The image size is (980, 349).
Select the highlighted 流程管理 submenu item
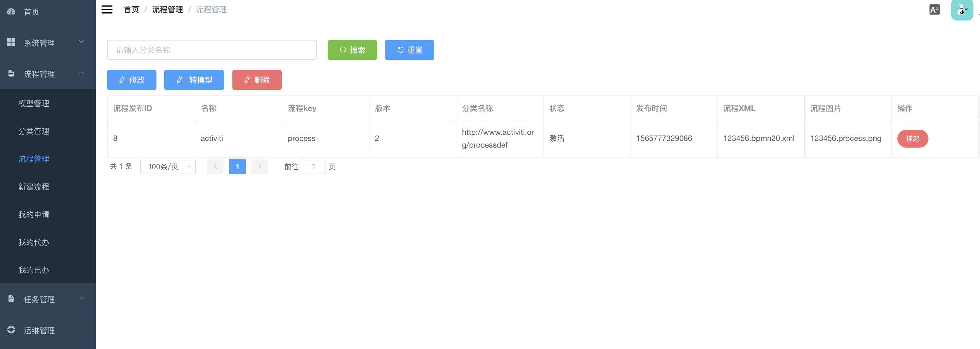[48, 159]
